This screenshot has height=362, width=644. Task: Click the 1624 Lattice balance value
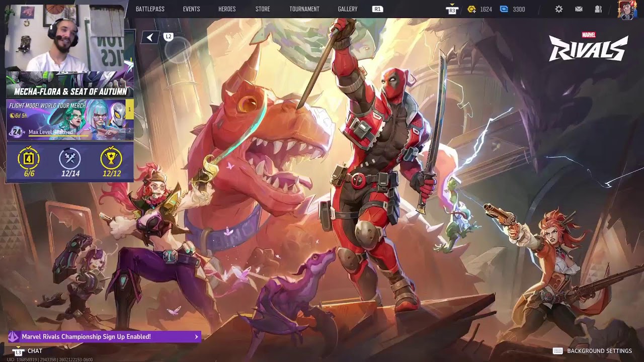pos(486,9)
